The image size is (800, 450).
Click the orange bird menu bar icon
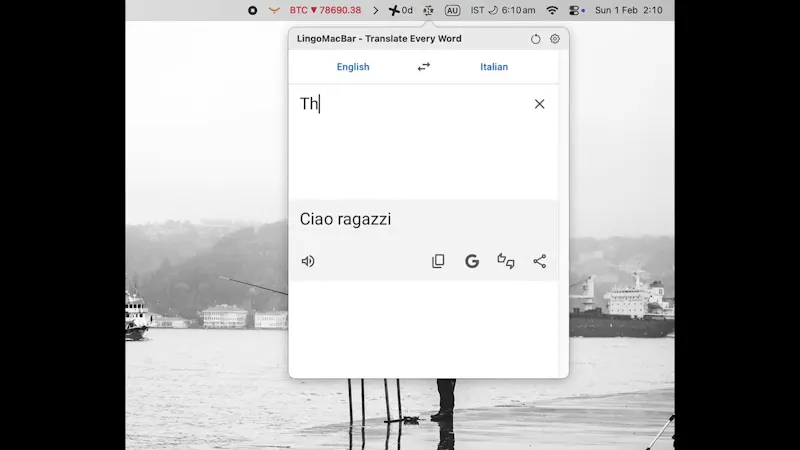(274, 10)
